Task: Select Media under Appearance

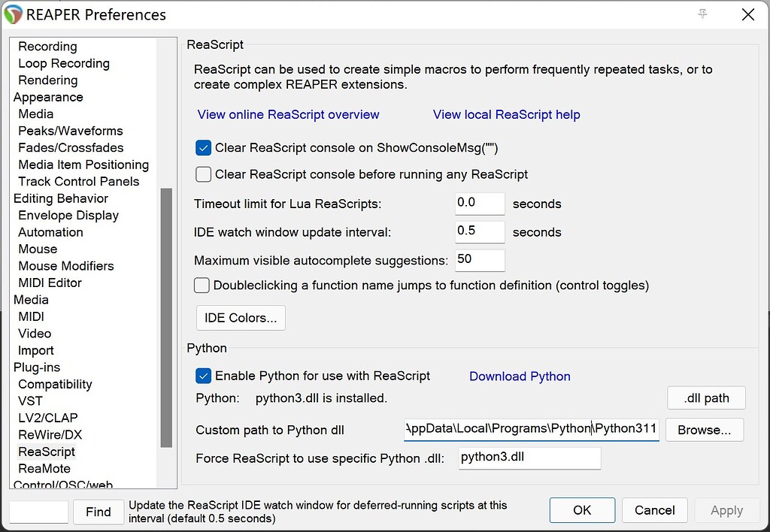Action: click(x=36, y=114)
